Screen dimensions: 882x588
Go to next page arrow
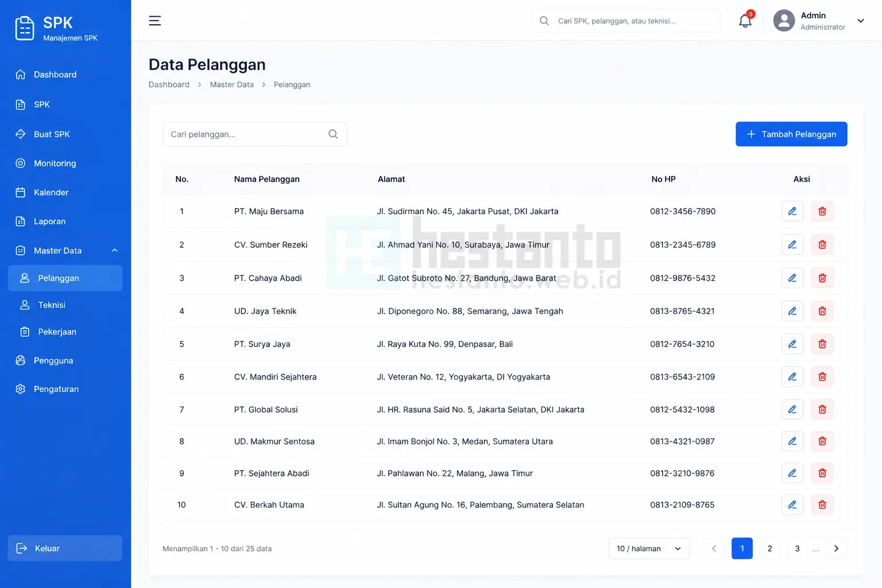[836, 548]
